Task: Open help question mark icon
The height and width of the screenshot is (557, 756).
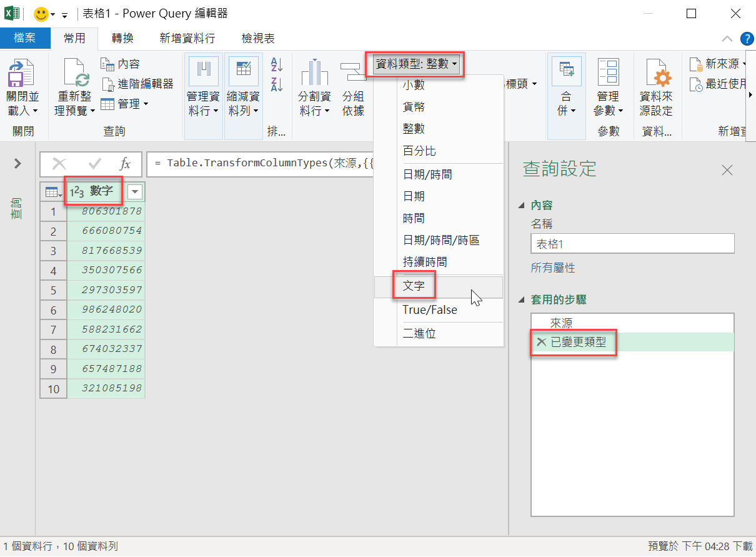Action: pos(747,39)
